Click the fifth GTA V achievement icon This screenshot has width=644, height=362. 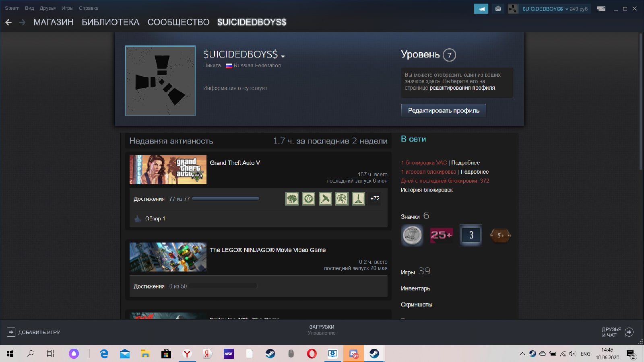358,199
